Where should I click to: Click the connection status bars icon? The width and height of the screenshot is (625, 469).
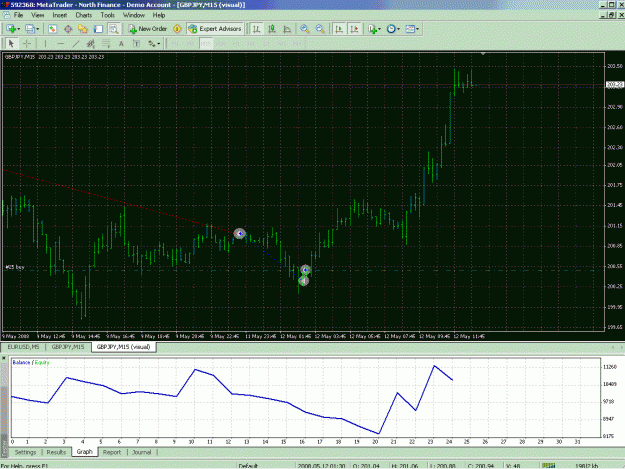(x=549, y=465)
